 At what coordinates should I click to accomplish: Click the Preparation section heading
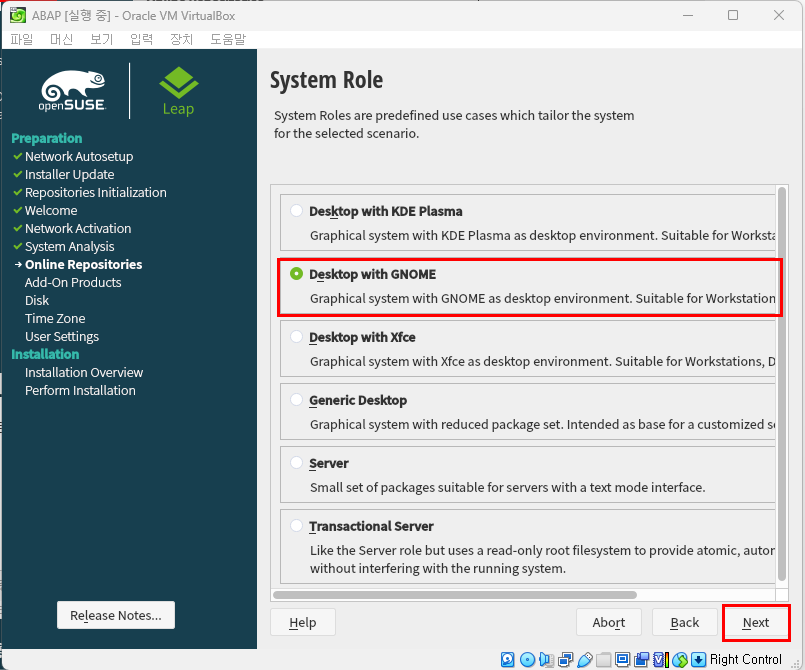[47, 138]
